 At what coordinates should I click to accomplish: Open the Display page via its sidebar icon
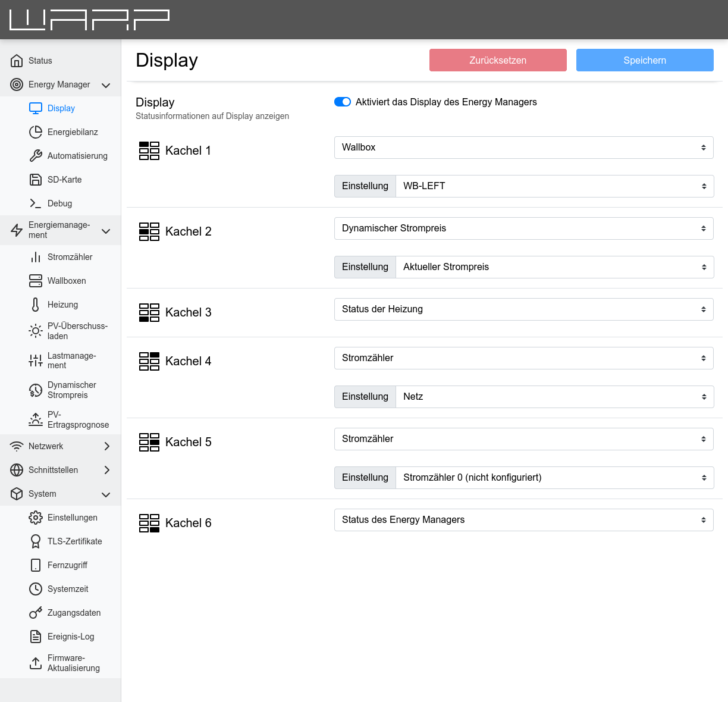pyautogui.click(x=36, y=108)
